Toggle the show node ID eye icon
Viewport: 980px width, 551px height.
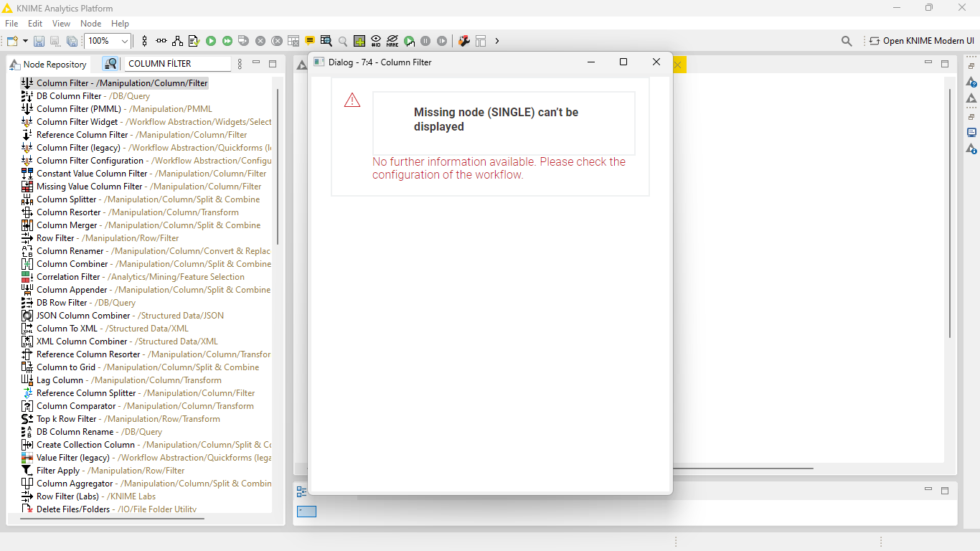click(x=376, y=41)
